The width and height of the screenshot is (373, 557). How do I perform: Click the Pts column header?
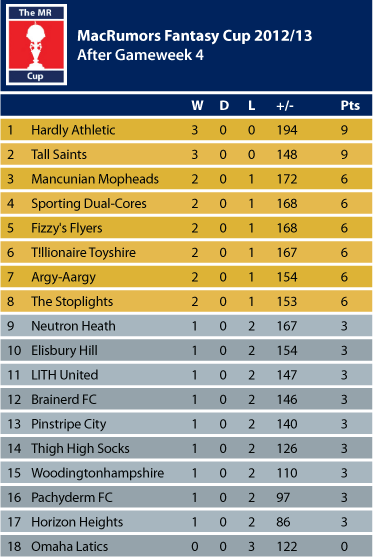point(350,106)
